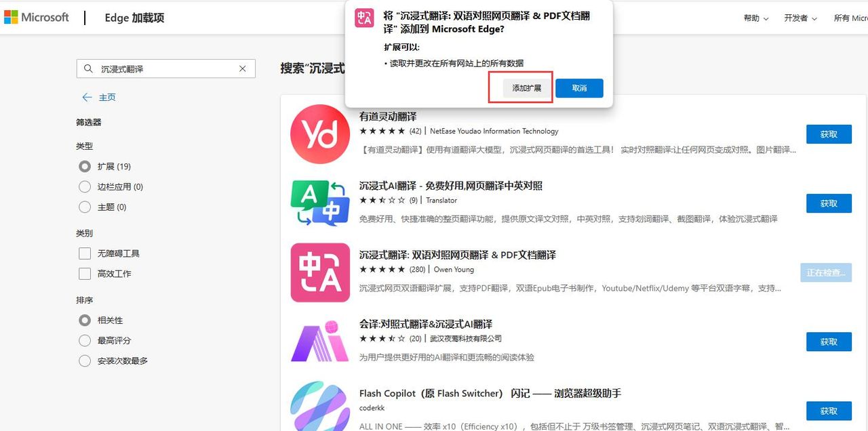Select the 安装次数最多 sort option
This screenshot has width=868, height=431.
[x=85, y=361]
